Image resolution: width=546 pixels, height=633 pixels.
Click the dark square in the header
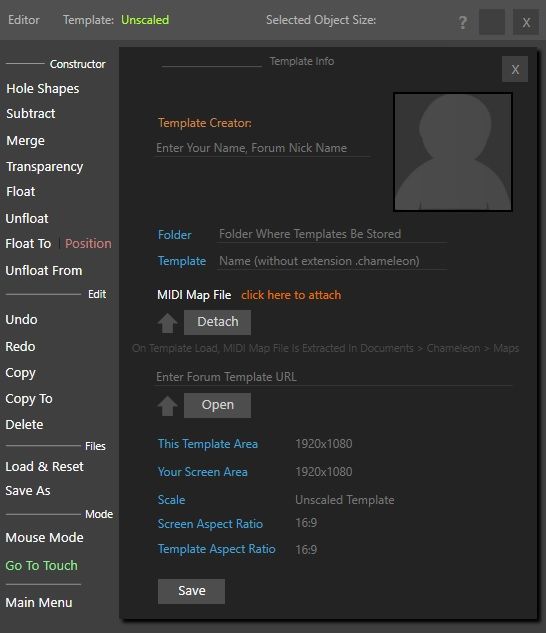point(492,22)
